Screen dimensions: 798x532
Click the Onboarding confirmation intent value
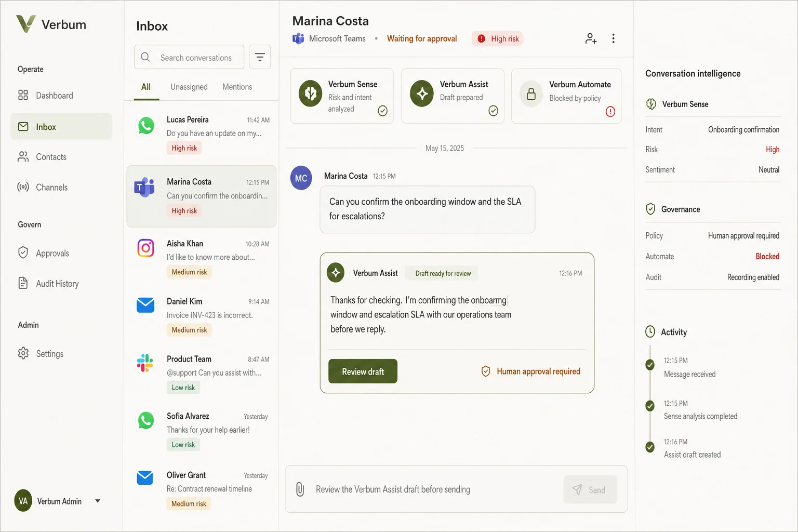coord(743,129)
